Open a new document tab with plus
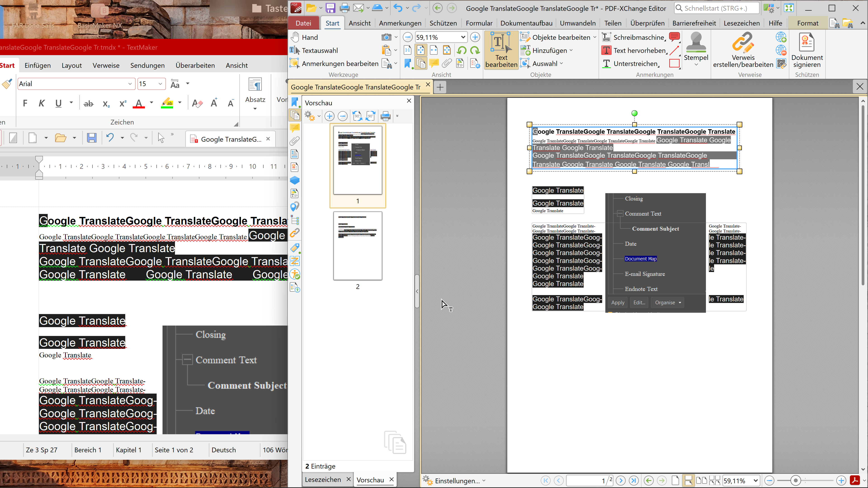The height and width of the screenshot is (488, 868). (440, 88)
